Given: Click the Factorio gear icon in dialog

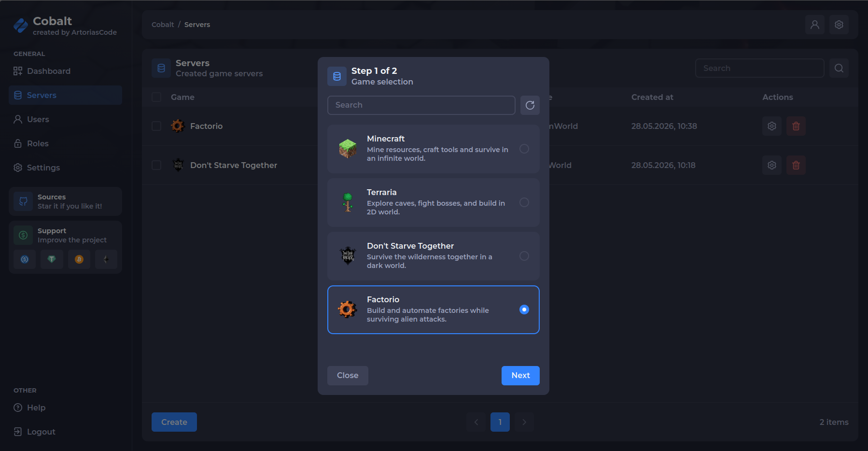Looking at the screenshot, I should click(x=348, y=310).
